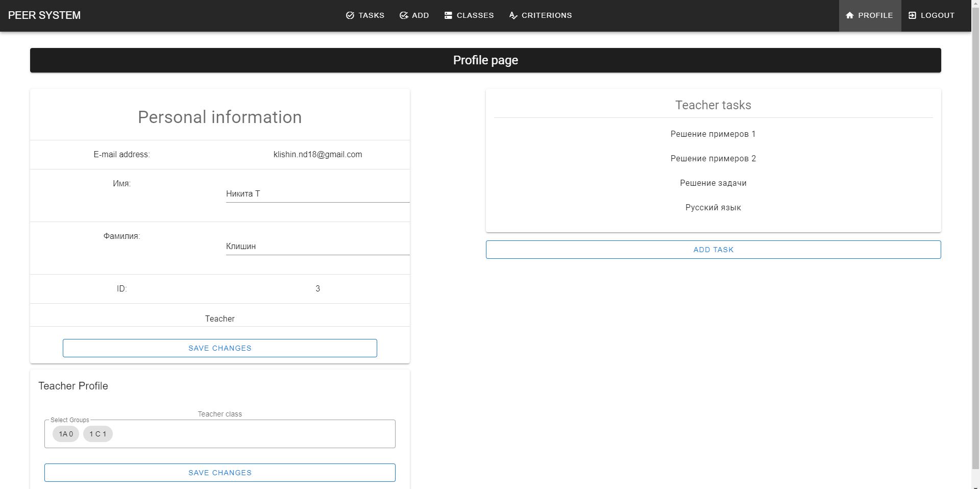Go to the CRITERIONS page
The height and width of the screenshot is (489, 980).
pos(541,15)
